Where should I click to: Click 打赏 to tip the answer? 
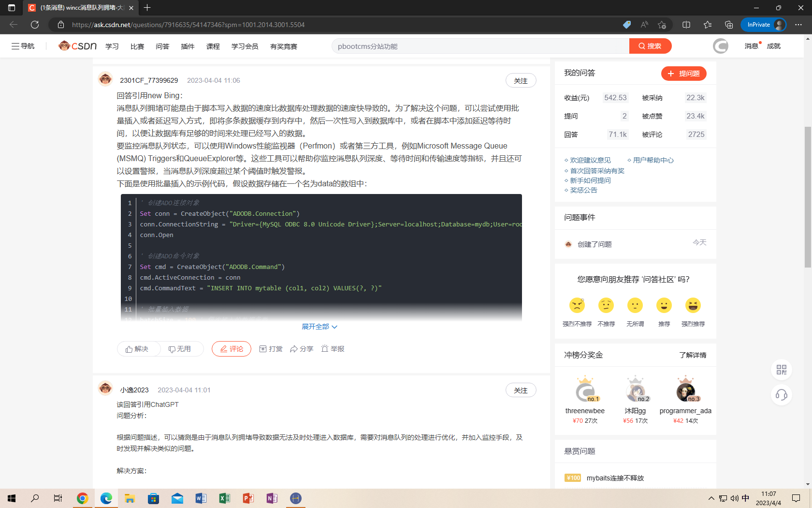coord(271,349)
